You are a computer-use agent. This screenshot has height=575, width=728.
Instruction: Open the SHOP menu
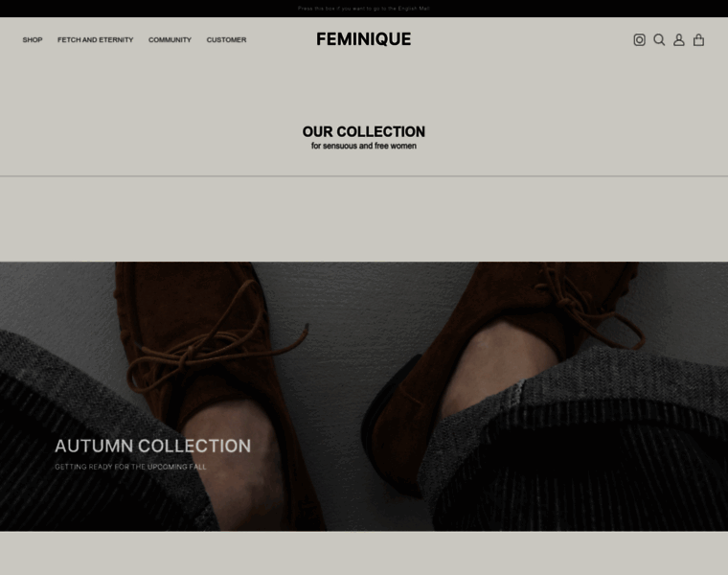click(33, 40)
